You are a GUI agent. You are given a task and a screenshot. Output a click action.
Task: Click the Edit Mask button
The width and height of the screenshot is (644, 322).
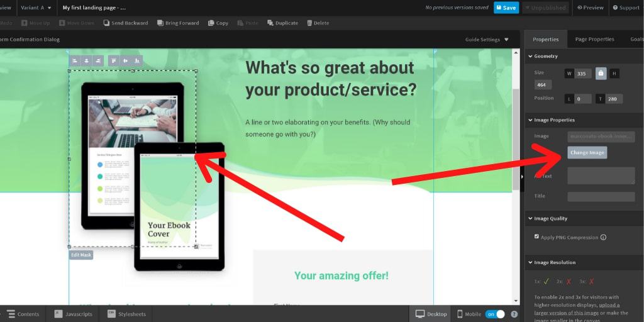point(81,255)
